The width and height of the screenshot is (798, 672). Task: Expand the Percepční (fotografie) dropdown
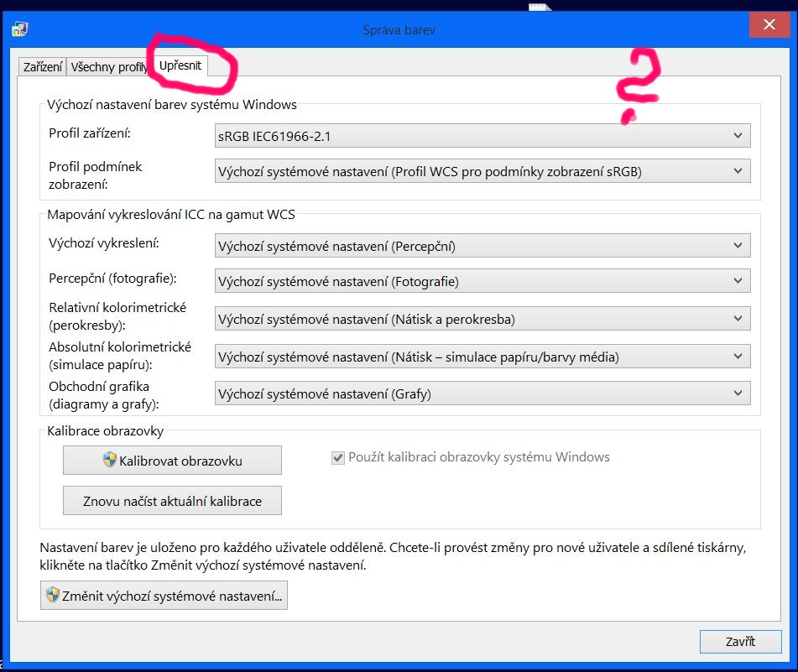pos(482,282)
